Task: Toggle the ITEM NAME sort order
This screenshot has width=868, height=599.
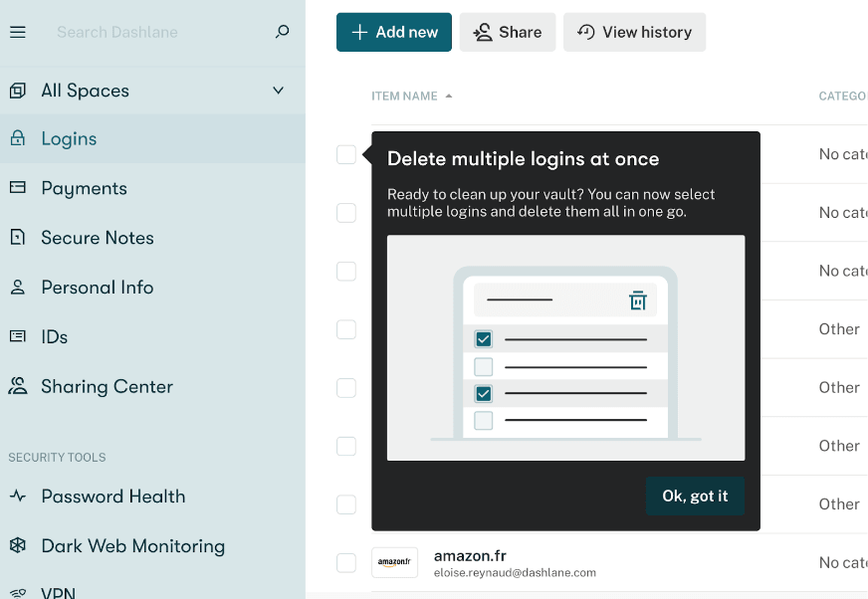Action: 411,96
